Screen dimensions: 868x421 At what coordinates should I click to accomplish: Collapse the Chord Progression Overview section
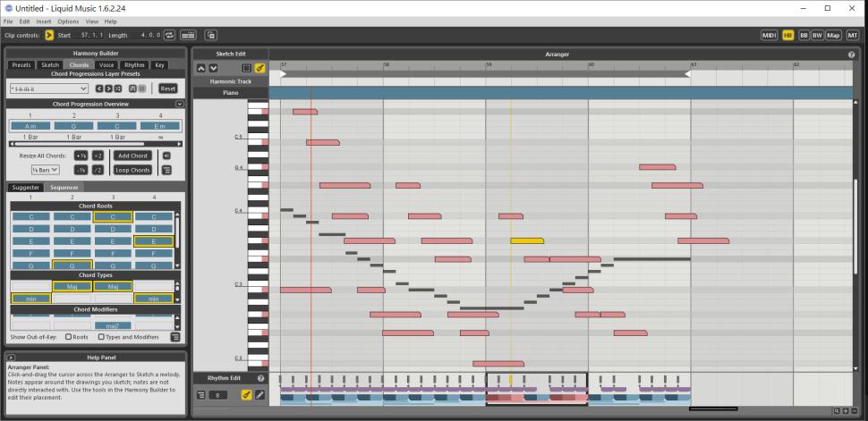coord(179,104)
